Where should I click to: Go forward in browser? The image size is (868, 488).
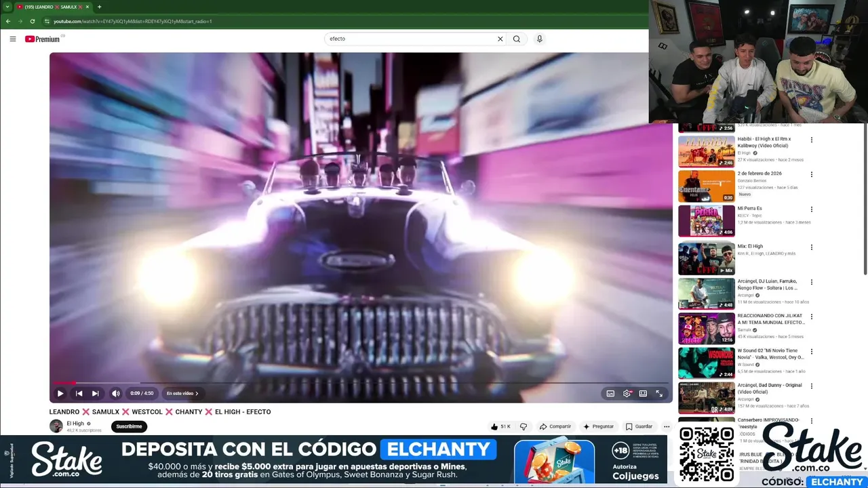tap(21, 21)
